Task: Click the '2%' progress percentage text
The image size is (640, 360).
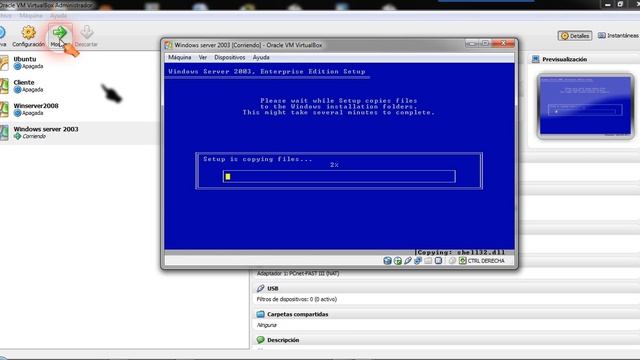Action: click(334, 165)
